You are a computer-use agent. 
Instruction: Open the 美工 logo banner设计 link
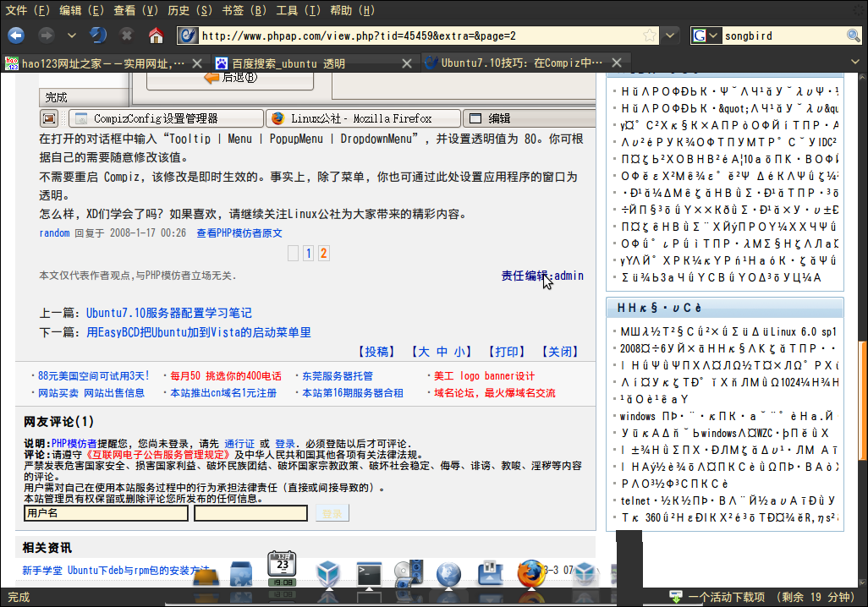point(485,376)
